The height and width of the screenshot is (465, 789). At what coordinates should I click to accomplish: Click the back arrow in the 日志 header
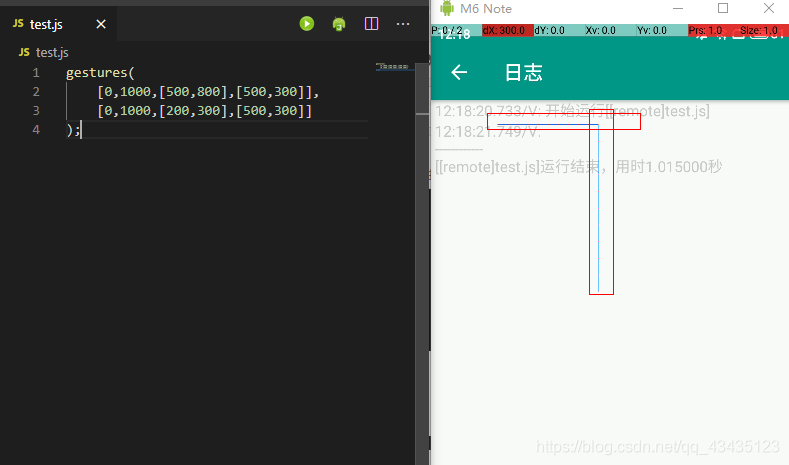(x=459, y=72)
